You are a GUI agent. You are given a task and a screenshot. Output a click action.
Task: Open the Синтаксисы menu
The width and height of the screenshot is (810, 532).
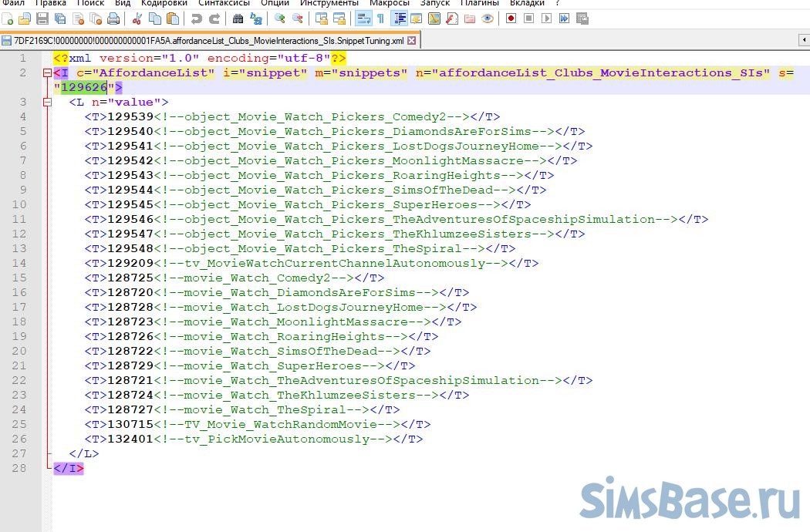224,3
